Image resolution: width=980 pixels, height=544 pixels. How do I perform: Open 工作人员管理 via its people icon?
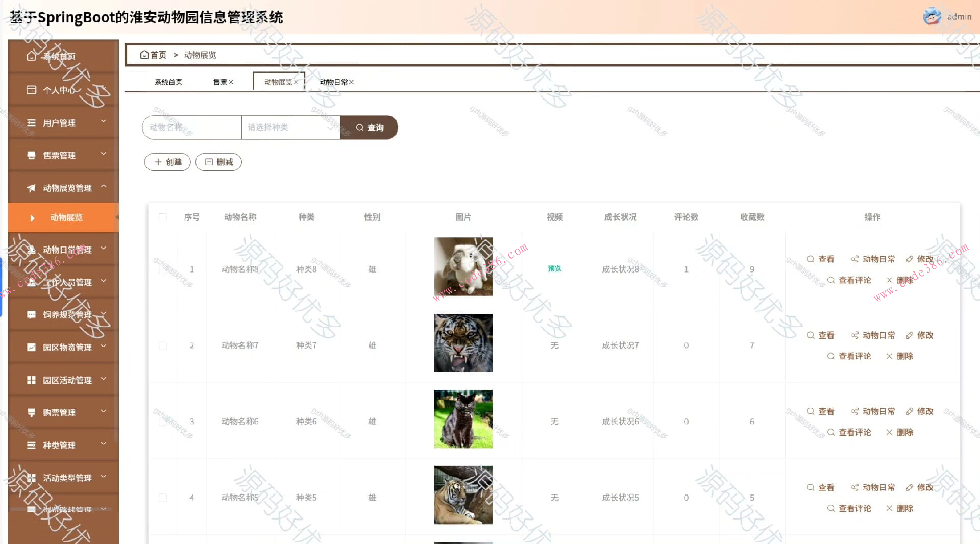(x=31, y=282)
